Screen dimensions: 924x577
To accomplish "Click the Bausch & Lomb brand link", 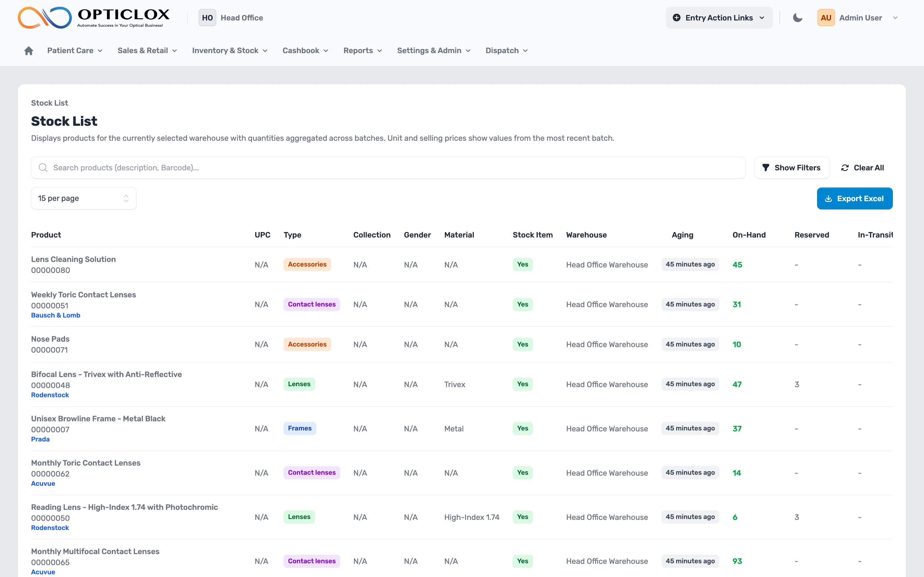I will pyautogui.click(x=55, y=315).
